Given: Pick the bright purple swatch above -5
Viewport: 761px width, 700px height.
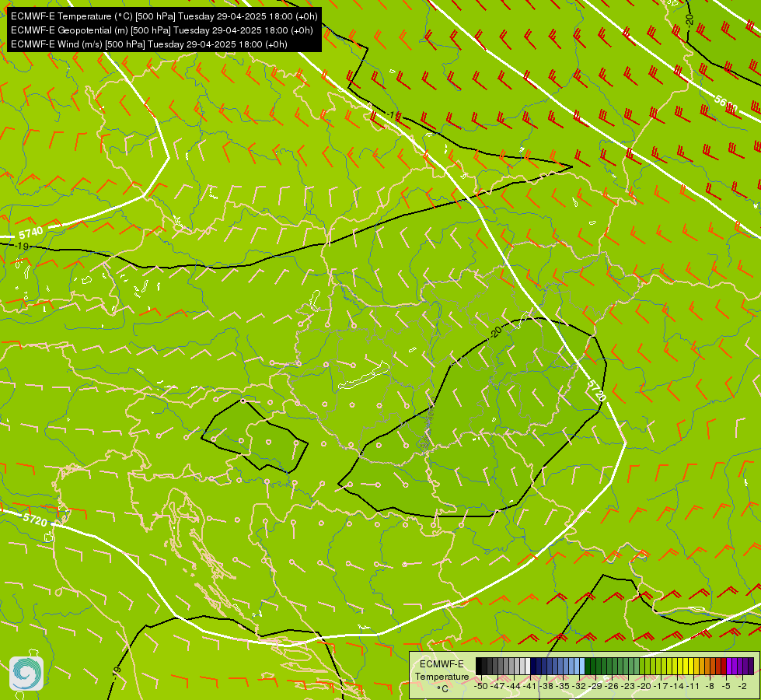Looking at the screenshot, I should coord(729,666).
